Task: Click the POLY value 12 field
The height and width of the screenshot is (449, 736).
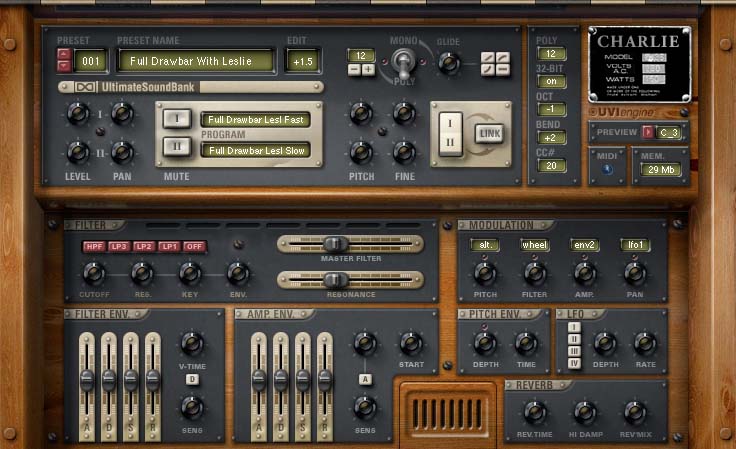Action: pos(552,53)
